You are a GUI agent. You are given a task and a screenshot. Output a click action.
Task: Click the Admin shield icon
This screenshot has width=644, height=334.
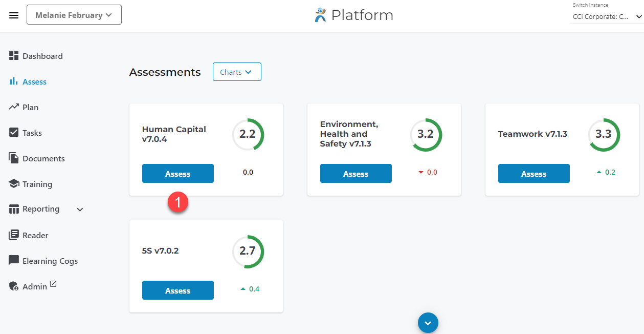point(14,286)
